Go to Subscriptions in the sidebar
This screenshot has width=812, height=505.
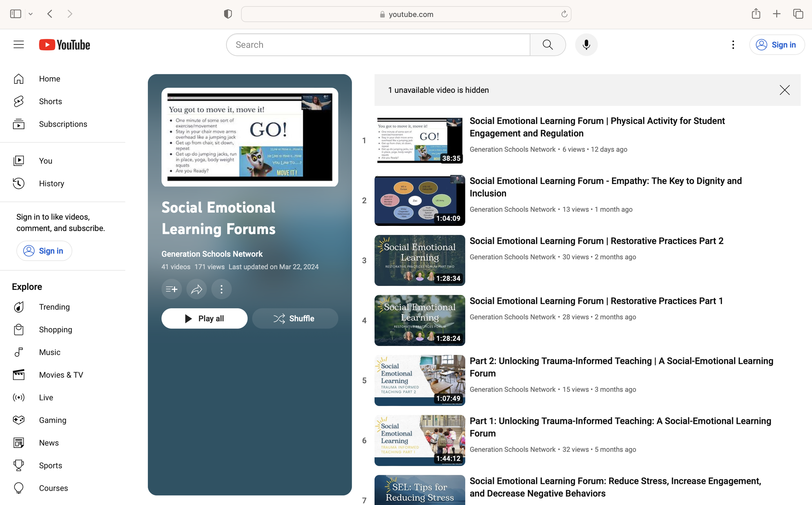[63, 124]
